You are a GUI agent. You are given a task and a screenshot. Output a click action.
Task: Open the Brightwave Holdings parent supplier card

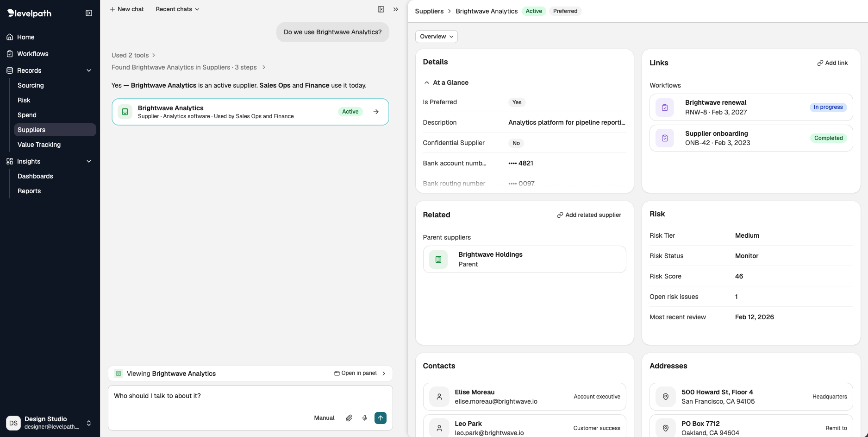(525, 260)
